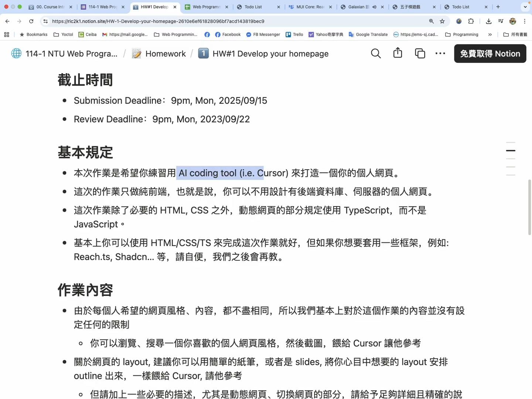Image resolution: width=532 pixels, height=399 pixels.
Task: Open the three-dots more options menu
Action: (x=440, y=54)
